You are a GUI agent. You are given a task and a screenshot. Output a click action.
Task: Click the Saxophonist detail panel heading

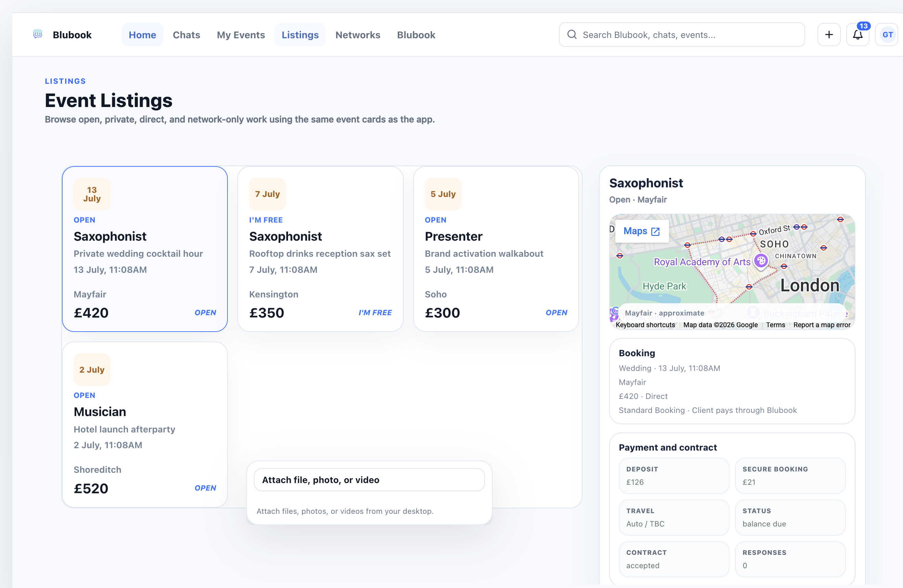coord(646,183)
